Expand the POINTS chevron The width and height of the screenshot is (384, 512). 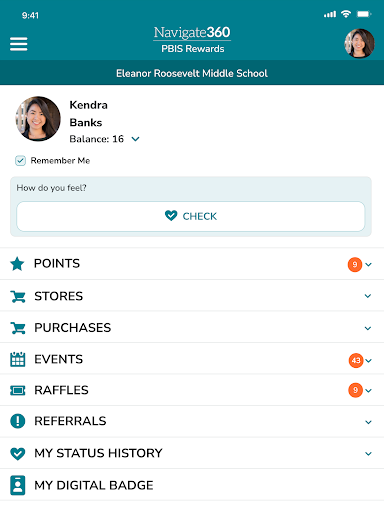pyautogui.click(x=368, y=265)
